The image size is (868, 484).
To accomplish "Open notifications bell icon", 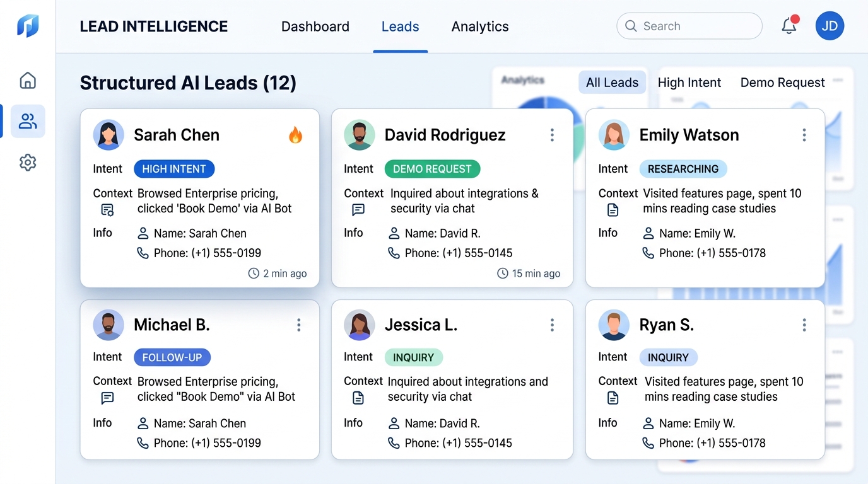I will [x=789, y=26].
